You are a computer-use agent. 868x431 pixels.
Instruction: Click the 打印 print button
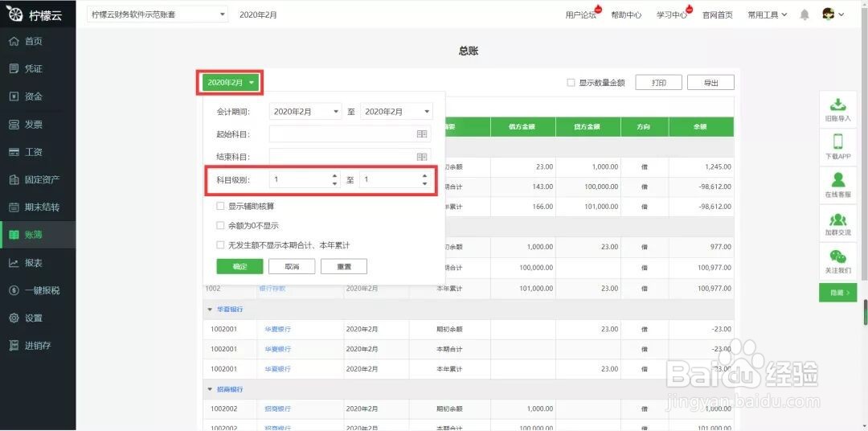(x=659, y=83)
